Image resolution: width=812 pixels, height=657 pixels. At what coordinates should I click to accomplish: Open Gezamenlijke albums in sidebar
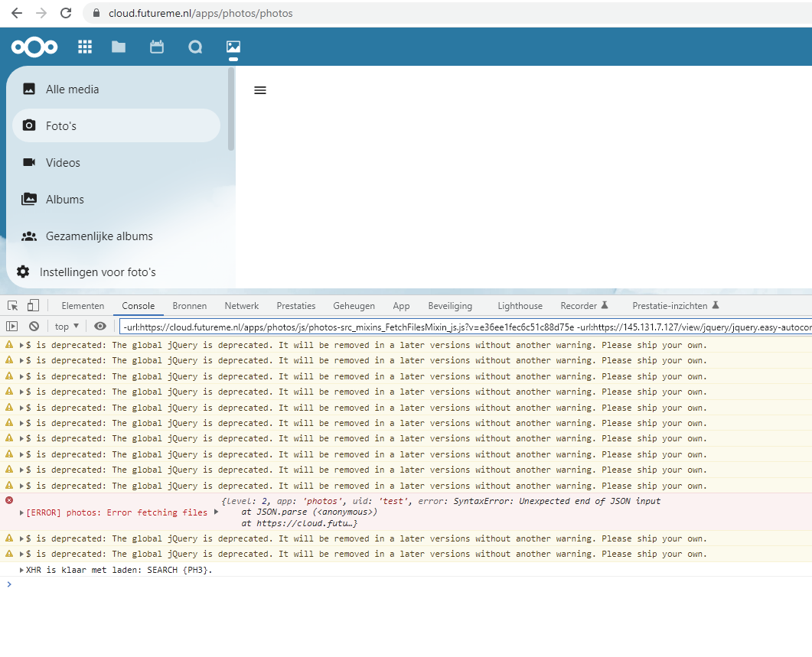click(116, 236)
